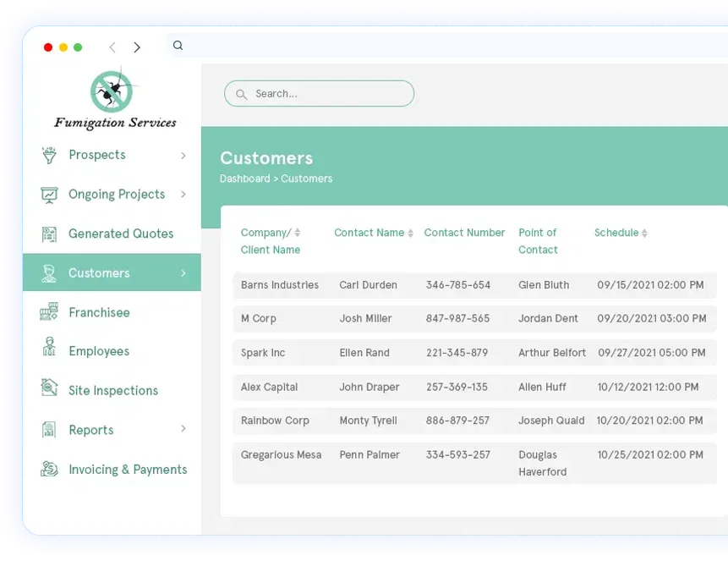Click the Fumigation Services bug logo
Screen dimensions: 728x561
(112, 91)
